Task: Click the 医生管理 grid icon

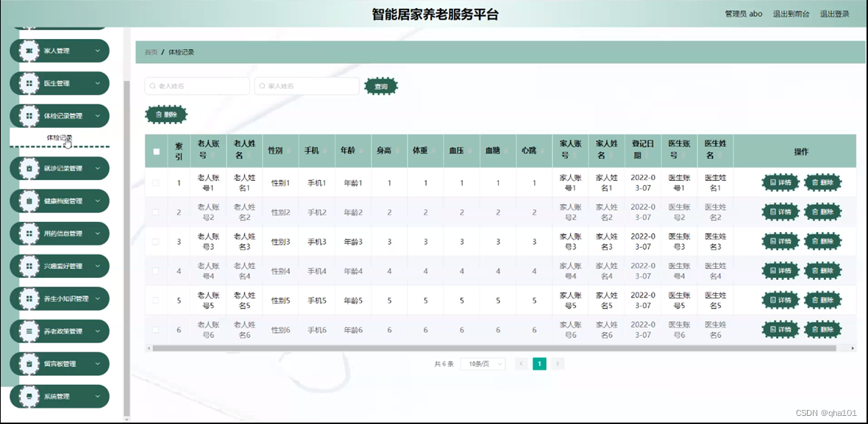Action: (29, 84)
